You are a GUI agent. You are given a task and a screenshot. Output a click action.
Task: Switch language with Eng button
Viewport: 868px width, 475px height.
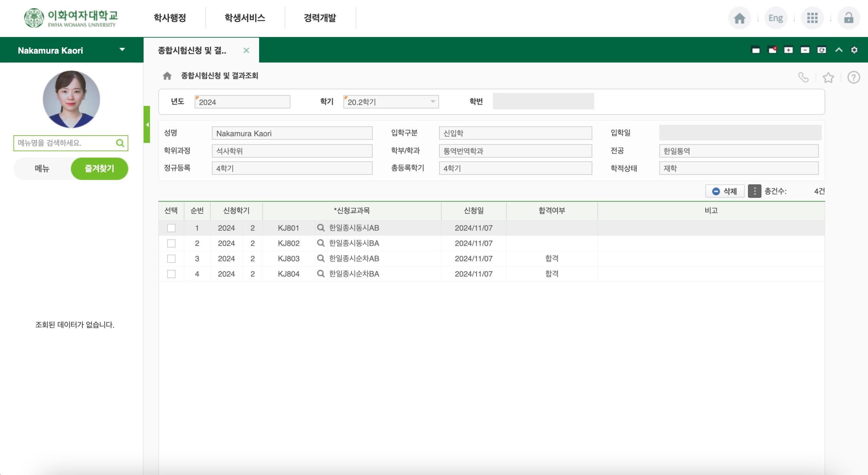(x=775, y=18)
